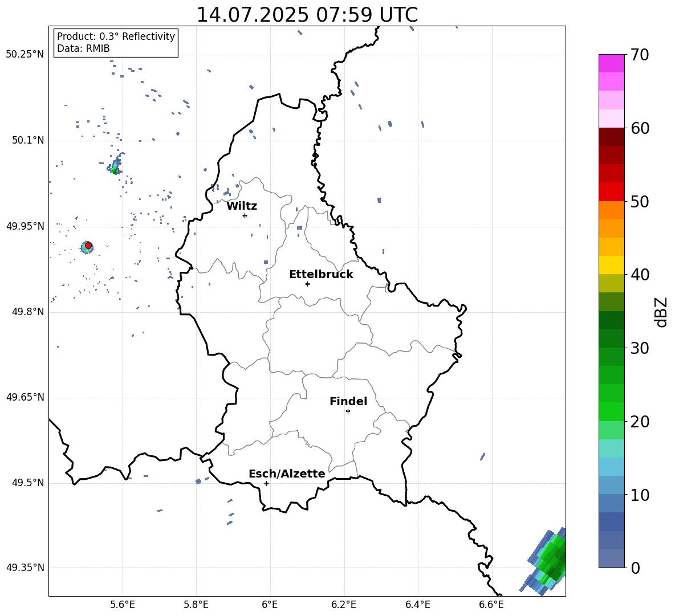Pick the magenta swatch at colorbar top

pyautogui.click(x=611, y=63)
